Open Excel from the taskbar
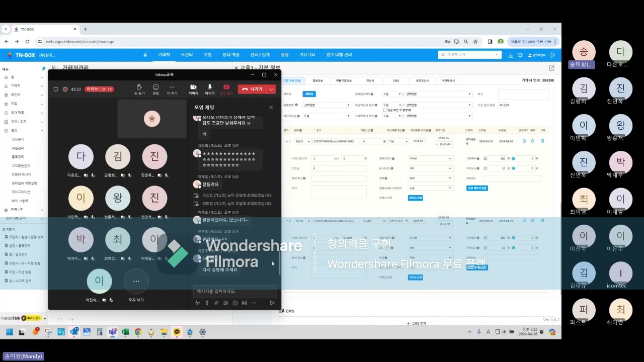 125,332
